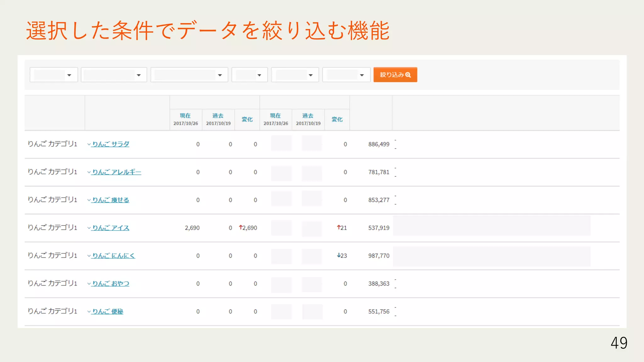Click the second 変化 column header

click(x=337, y=119)
